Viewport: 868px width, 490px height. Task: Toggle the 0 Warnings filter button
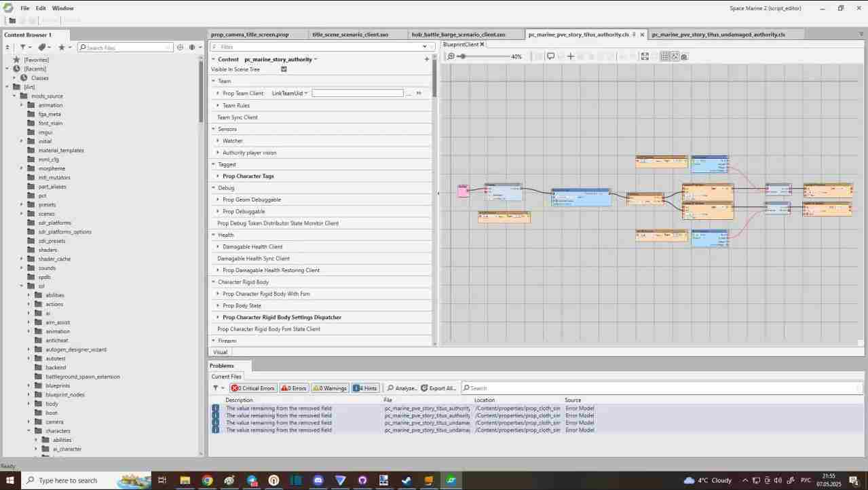[x=330, y=388]
